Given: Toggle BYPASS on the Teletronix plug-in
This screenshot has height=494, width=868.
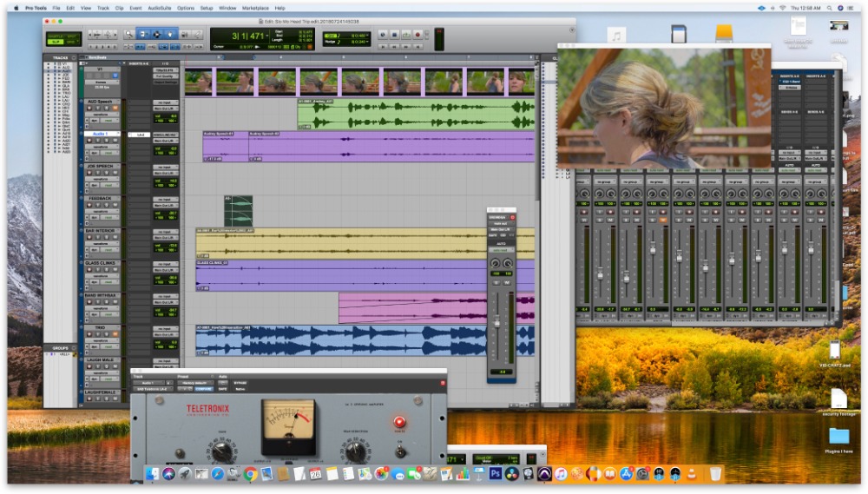Looking at the screenshot, I should [x=240, y=382].
